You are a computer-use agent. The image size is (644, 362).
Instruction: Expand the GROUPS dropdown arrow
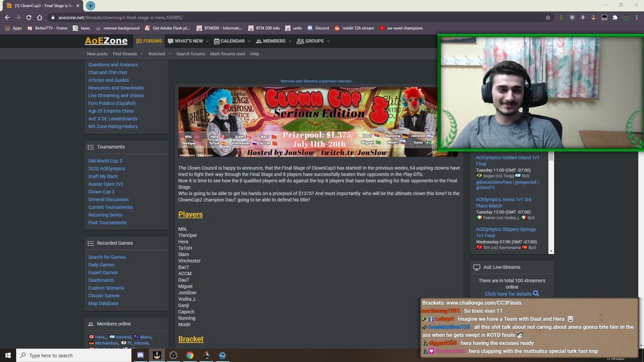click(328, 41)
